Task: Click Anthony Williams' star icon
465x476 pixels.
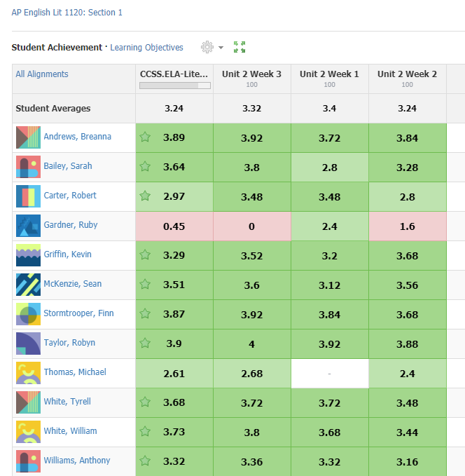Action: (146, 461)
